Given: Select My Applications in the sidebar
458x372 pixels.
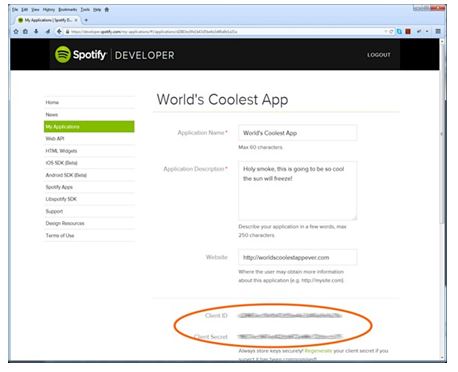Looking at the screenshot, I should (89, 127).
